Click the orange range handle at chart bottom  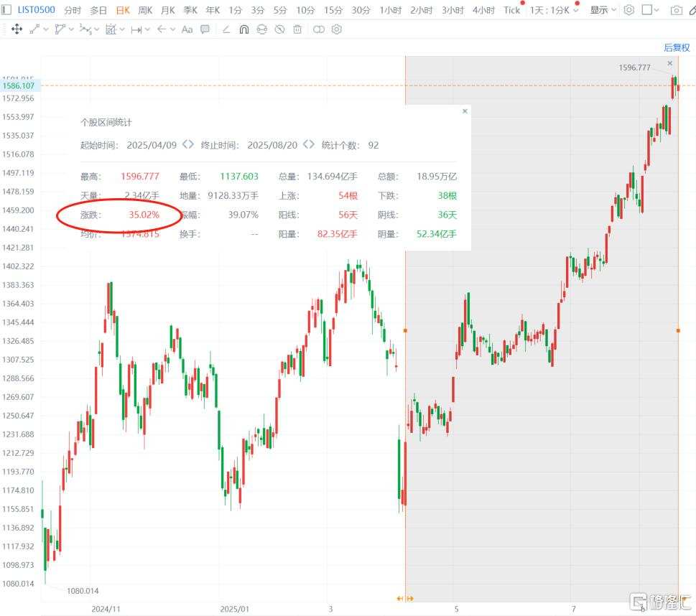[405, 598]
